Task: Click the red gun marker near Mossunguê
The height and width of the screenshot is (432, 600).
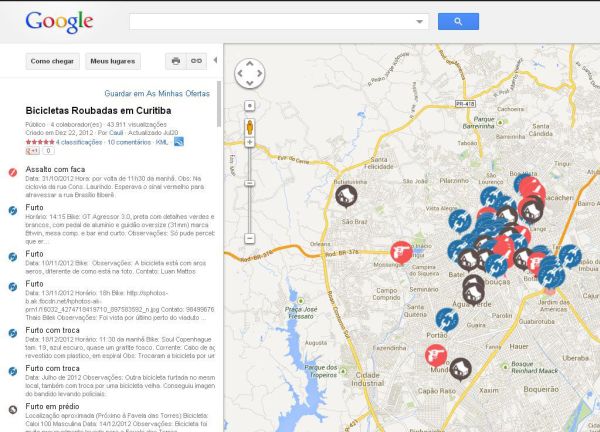Action: click(x=401, y=252)
